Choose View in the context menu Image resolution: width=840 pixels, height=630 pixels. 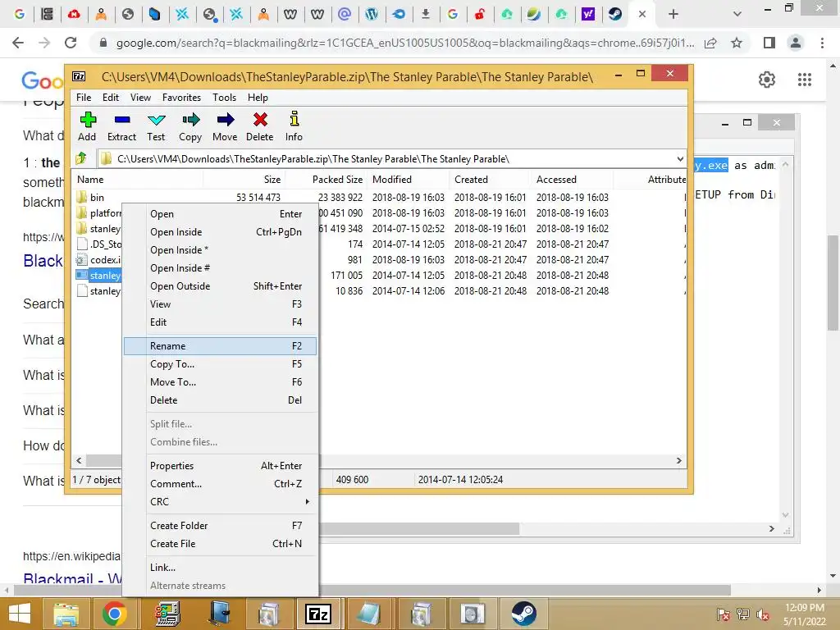(x=220, y=304)
